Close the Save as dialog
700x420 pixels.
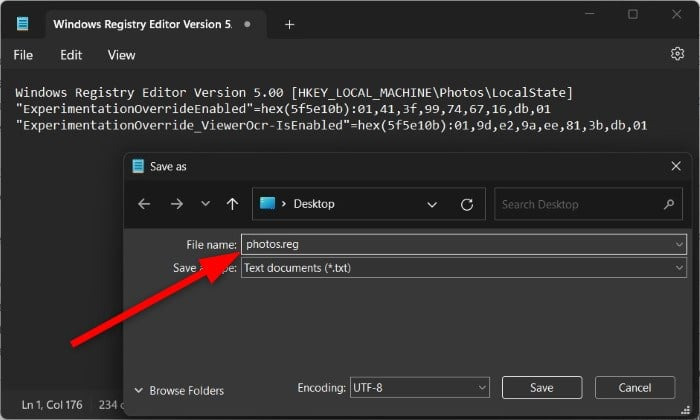coord(676,166)
